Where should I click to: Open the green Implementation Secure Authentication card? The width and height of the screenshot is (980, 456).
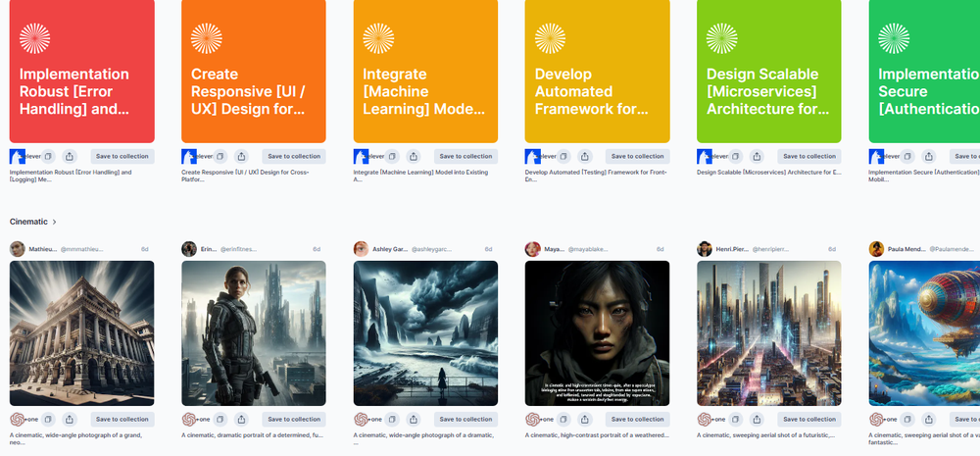click(924, 72)
